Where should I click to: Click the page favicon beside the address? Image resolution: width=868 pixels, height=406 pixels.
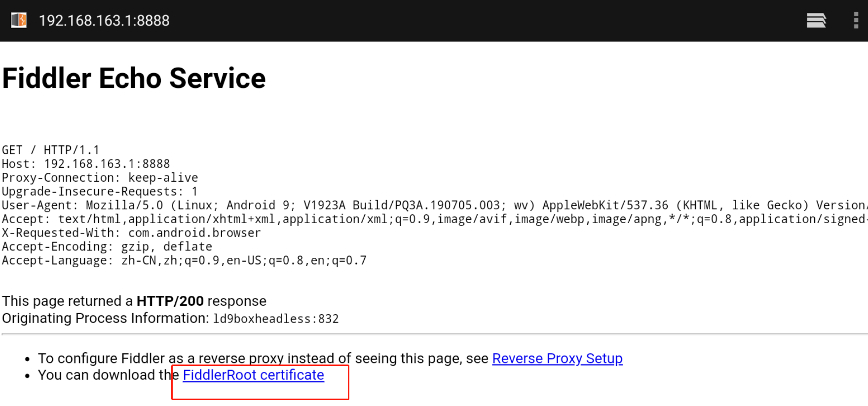[19, 20]
